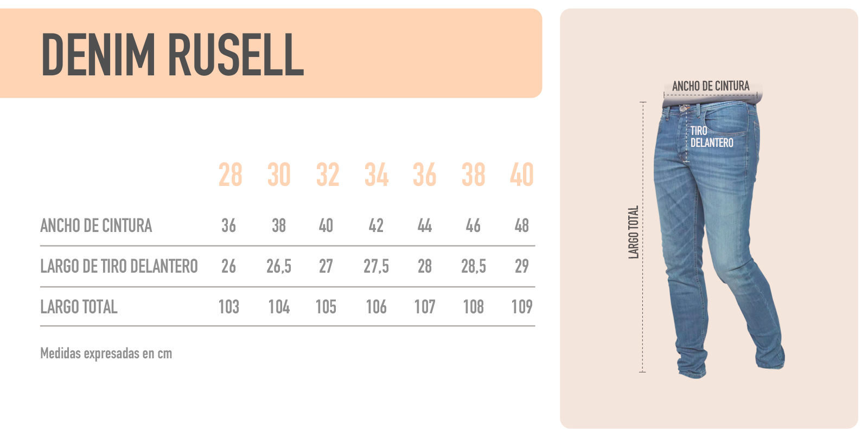Click the ANCHO DE CINTURA diagram label
The image size is (868, 438).
[711, 86]
